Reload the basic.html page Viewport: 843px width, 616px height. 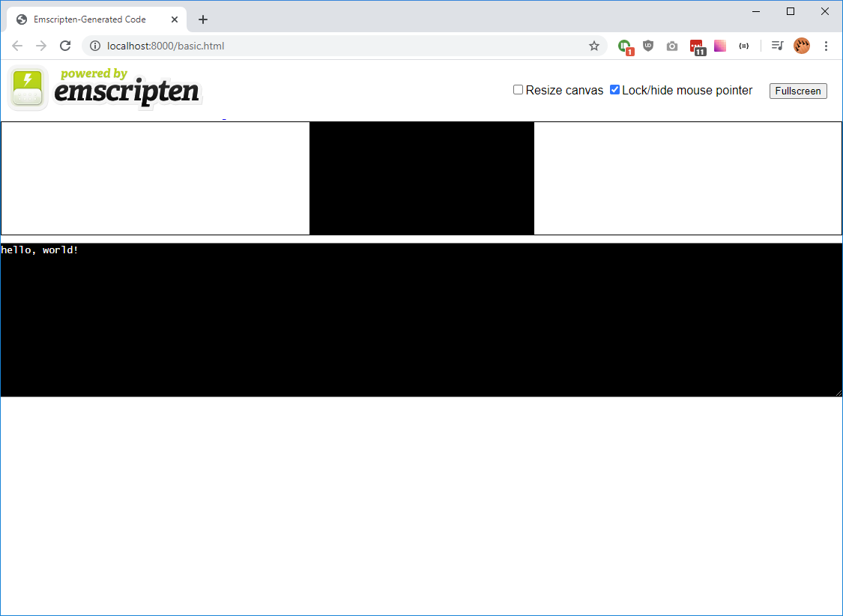(x=65, y=46)
